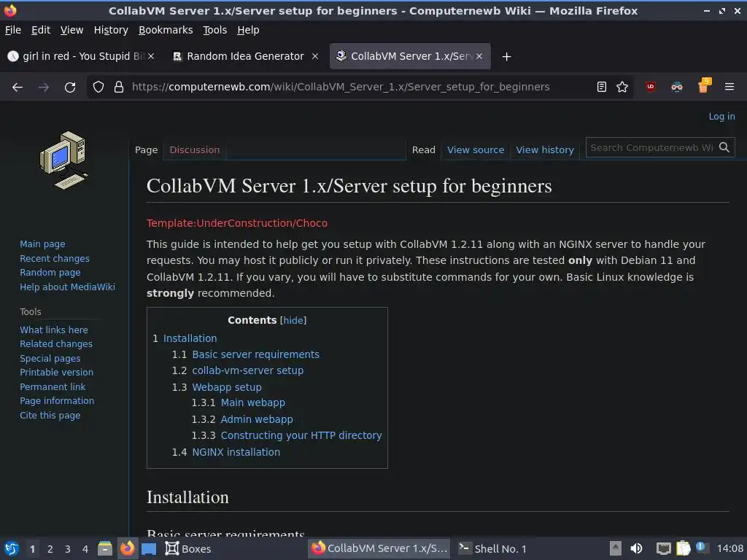
Task: Select the Read wiki tab
Action: [x=424, y=150]
